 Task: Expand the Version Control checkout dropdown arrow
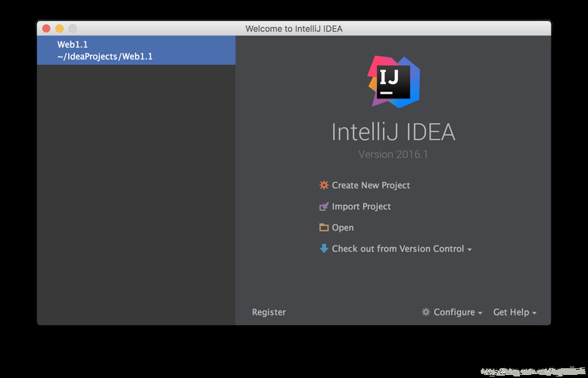470,250
